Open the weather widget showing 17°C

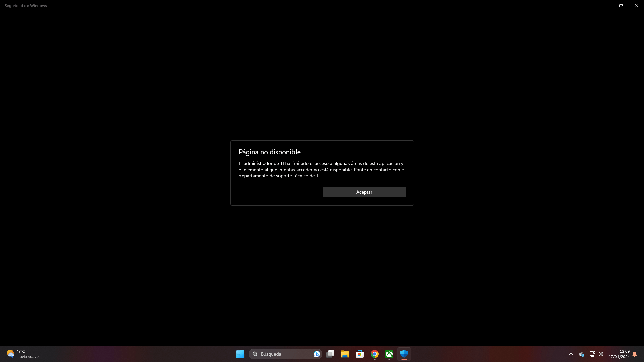[23, 354]
